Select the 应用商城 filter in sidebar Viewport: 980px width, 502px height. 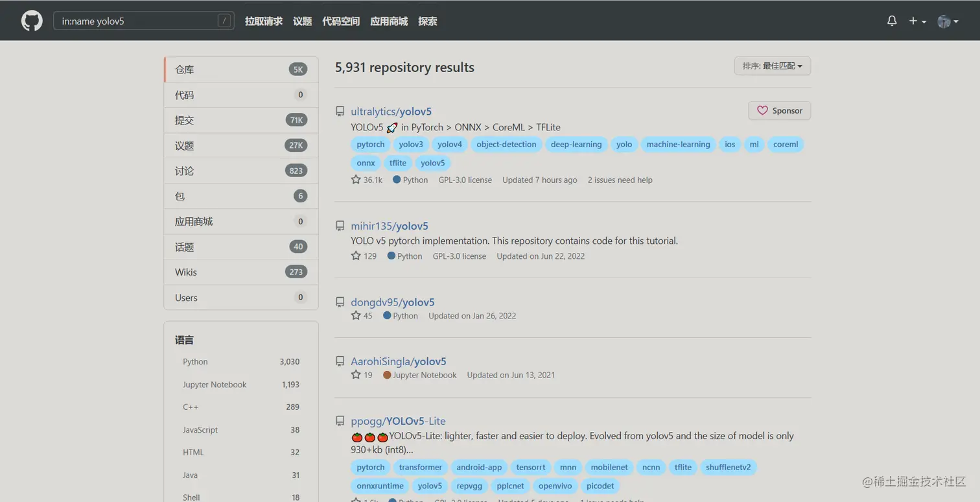[x=241, y=221]
